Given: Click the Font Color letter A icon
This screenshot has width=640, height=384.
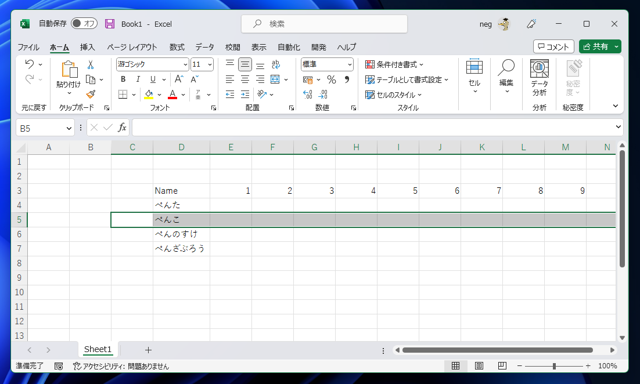Looking at the screenshot, I should [173, 95].
